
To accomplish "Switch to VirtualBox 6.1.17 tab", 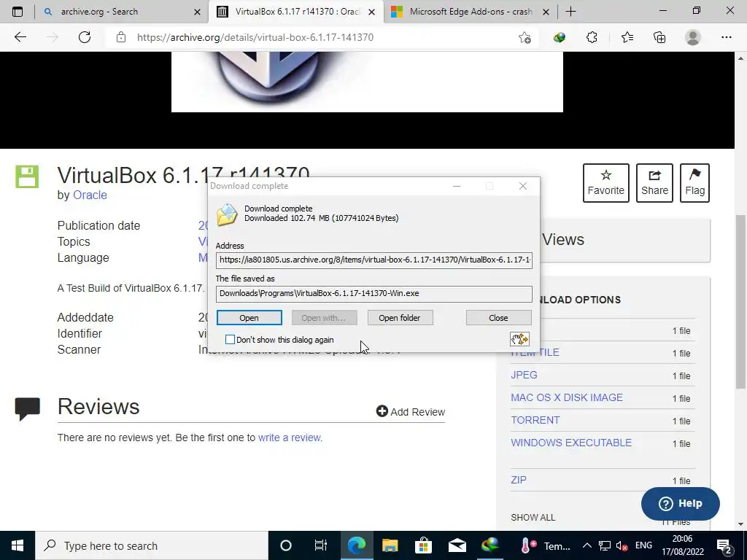I will click(x=295, y=12).
